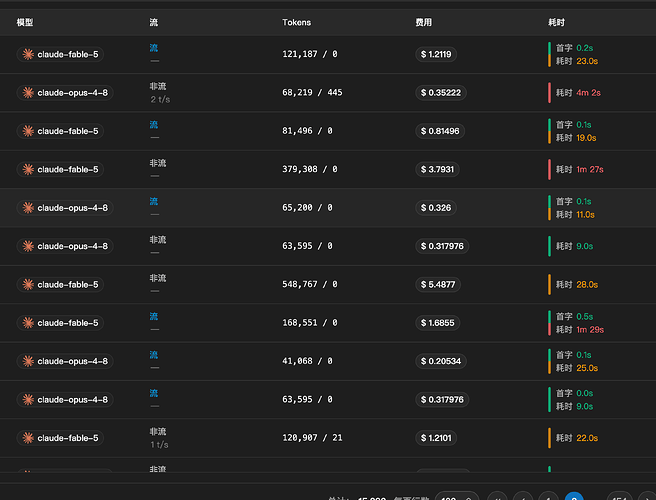The image size is (656, 500).
Task: Open the blue 流 link in the 81,496 tokens row
Action: [154, 125]
